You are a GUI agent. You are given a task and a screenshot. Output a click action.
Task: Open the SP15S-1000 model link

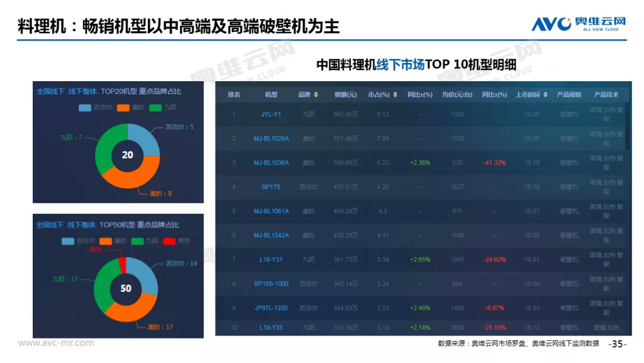pos(271,284)
